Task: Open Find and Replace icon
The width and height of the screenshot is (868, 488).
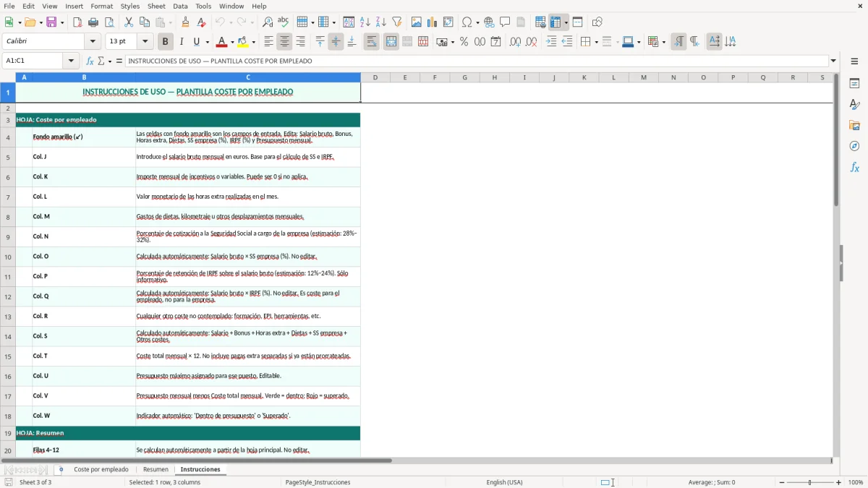Action: (268, 22)
